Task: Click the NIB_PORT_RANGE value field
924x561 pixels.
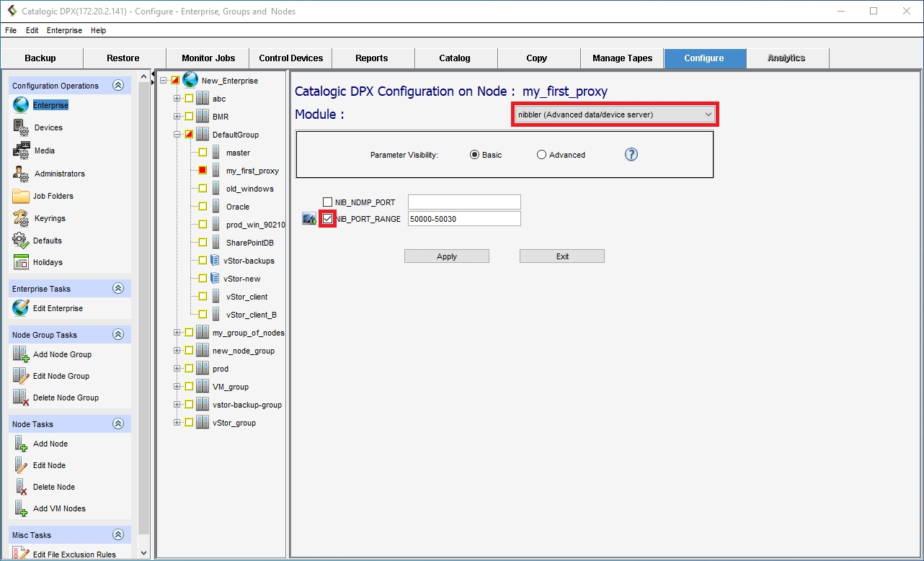Action: pyautogui.click(x=463, y=219)
